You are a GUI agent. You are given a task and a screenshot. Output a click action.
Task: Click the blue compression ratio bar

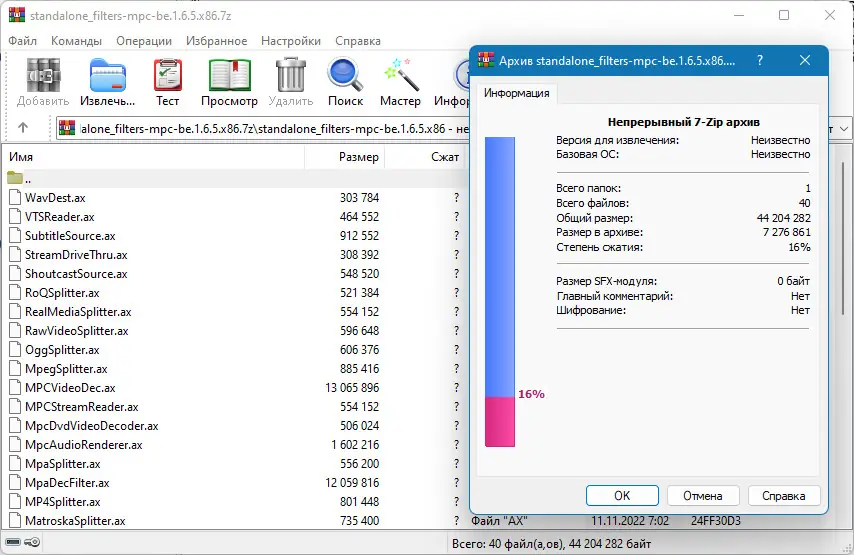[499, 267]
